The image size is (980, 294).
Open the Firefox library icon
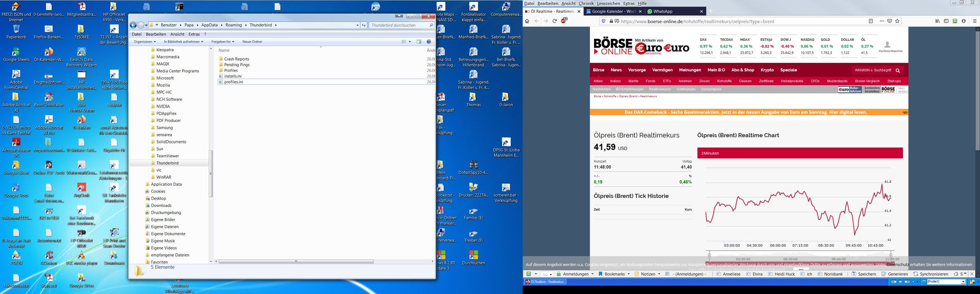click(938, 21)
